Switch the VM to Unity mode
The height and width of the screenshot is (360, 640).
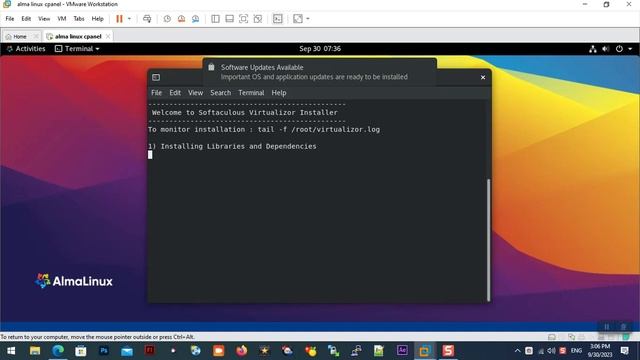pos(258,19)
